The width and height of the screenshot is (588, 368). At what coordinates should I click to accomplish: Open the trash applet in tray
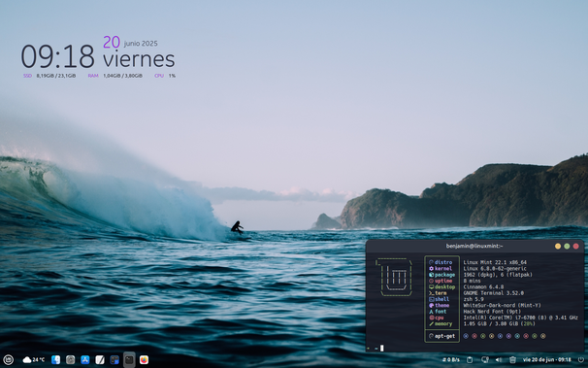[512, 360]
